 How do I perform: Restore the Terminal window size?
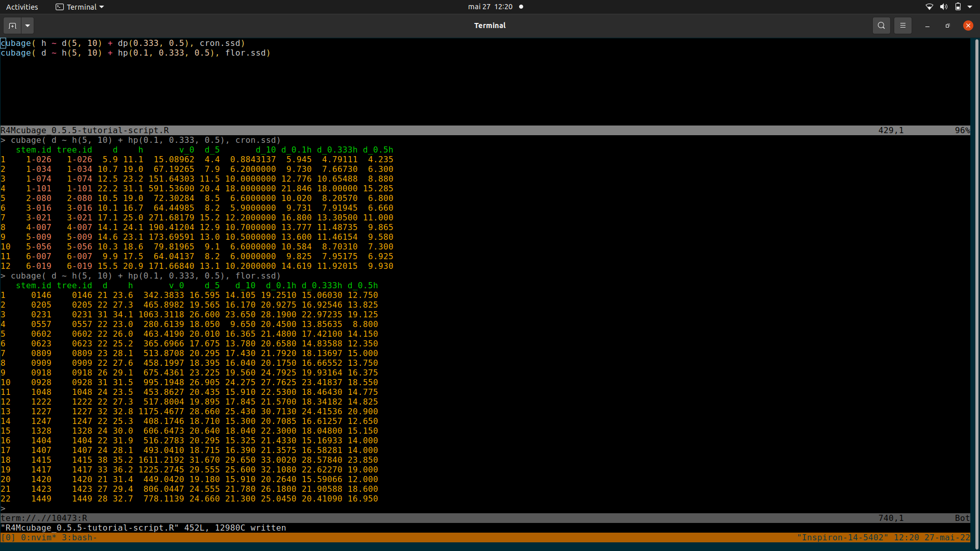pos(947,26)
